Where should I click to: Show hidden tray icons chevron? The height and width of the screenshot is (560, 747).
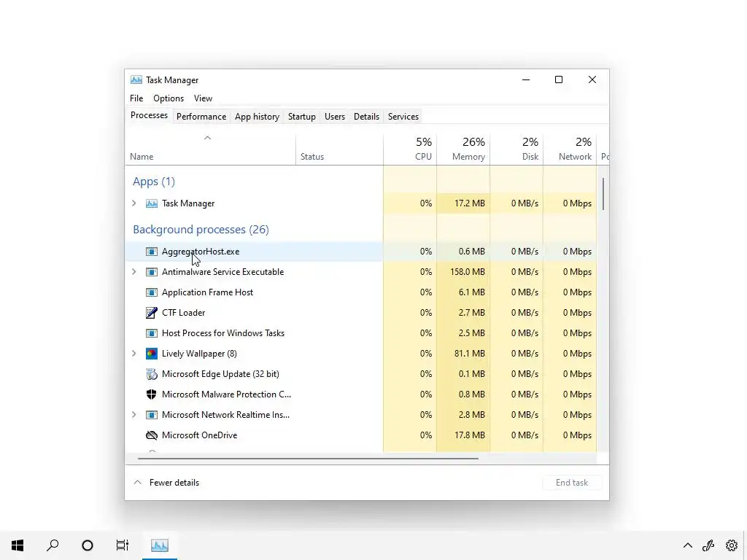click(x=688, y=545)
